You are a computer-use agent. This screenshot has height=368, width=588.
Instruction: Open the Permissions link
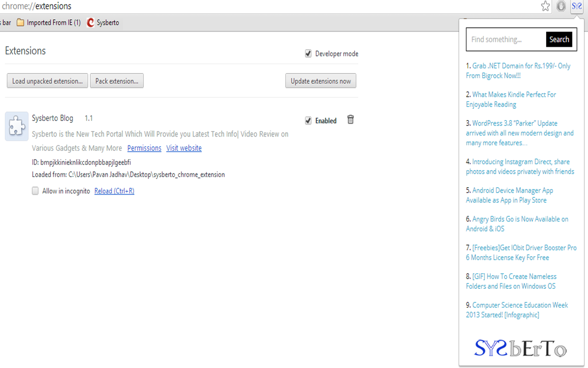click(x=144, y=148)
